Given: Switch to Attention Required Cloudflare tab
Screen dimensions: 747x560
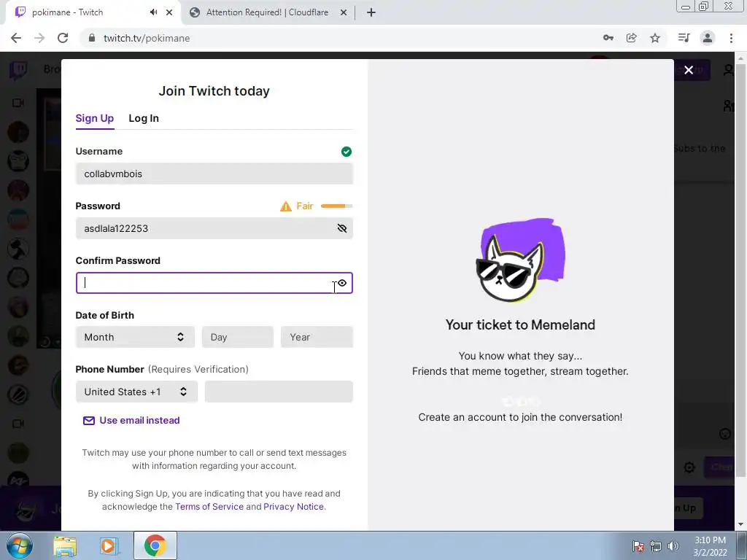Looking at the screenshot, I should point(267,12).
